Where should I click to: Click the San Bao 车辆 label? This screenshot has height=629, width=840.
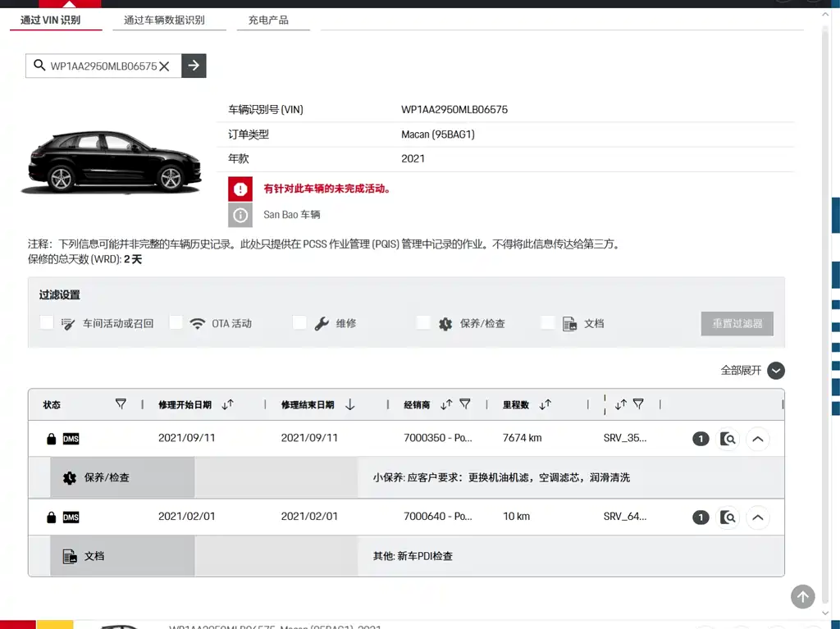[291, 215]
